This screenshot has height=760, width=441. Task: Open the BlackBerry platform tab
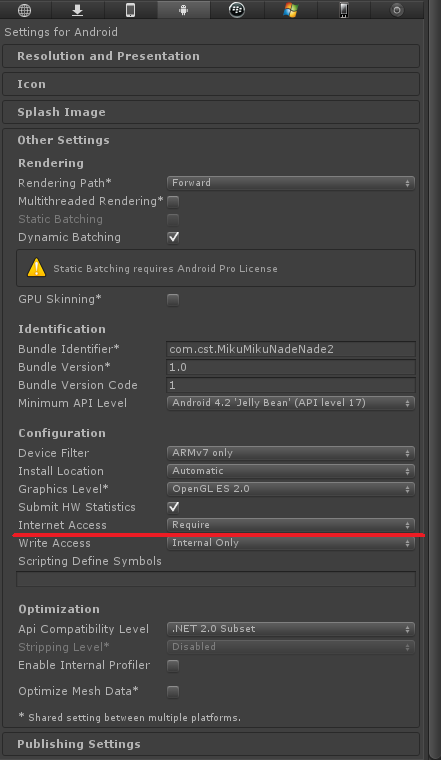[x=237, y=10]
